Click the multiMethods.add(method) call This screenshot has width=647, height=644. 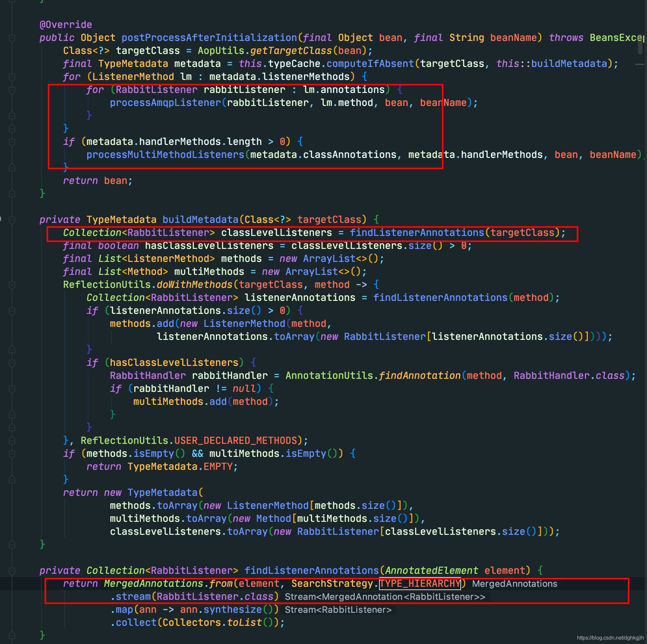click(x=206, y=402)
